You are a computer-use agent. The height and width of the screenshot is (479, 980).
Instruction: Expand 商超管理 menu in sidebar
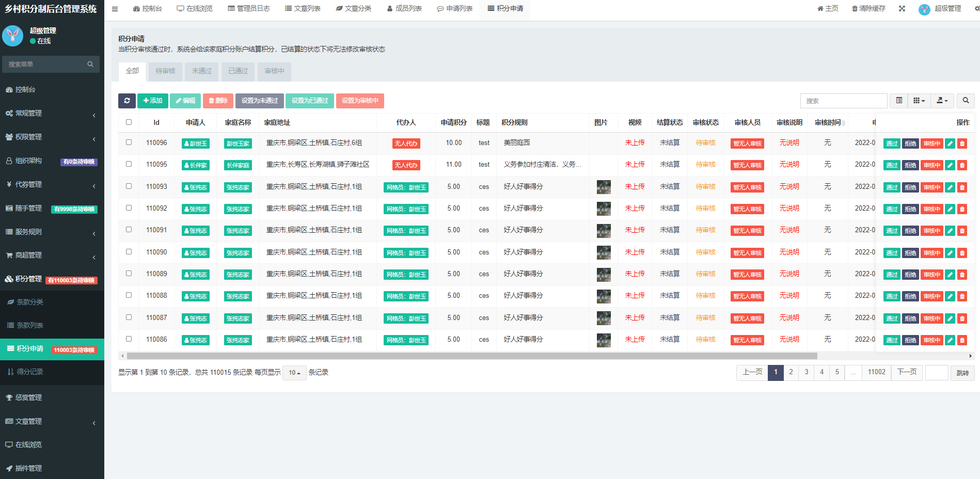pos(52,255)
